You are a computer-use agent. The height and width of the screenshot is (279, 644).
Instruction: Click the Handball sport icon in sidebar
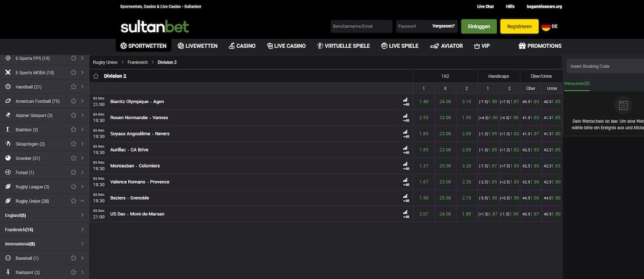click(8, 87)
